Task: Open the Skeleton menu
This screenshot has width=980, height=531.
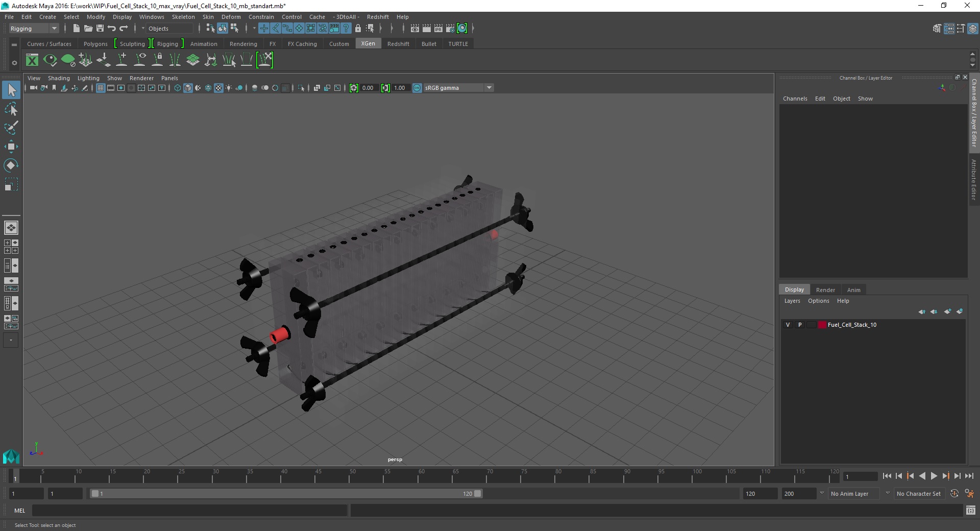Action: tap(183, 17)
